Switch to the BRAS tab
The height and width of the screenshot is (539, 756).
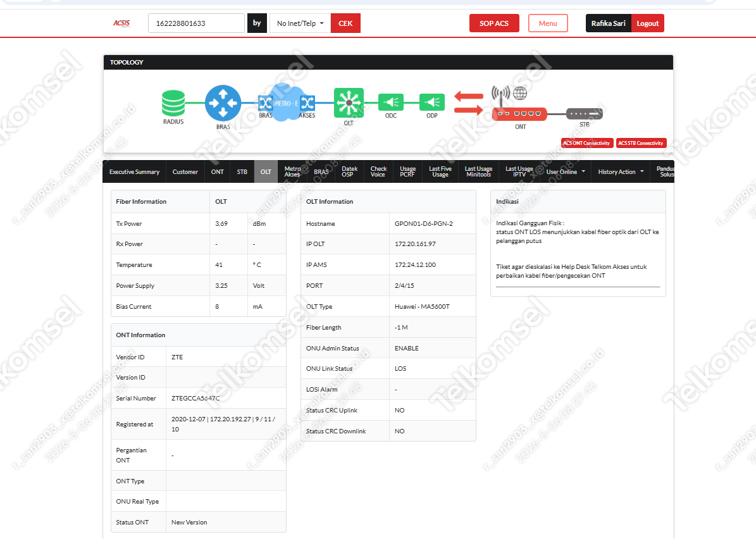tap(321, 171)
